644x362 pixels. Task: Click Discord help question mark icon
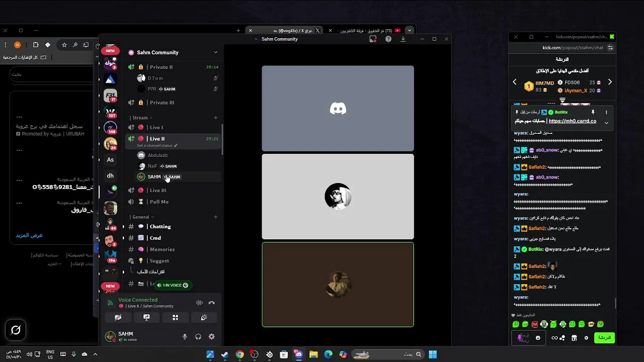[388, 39]
